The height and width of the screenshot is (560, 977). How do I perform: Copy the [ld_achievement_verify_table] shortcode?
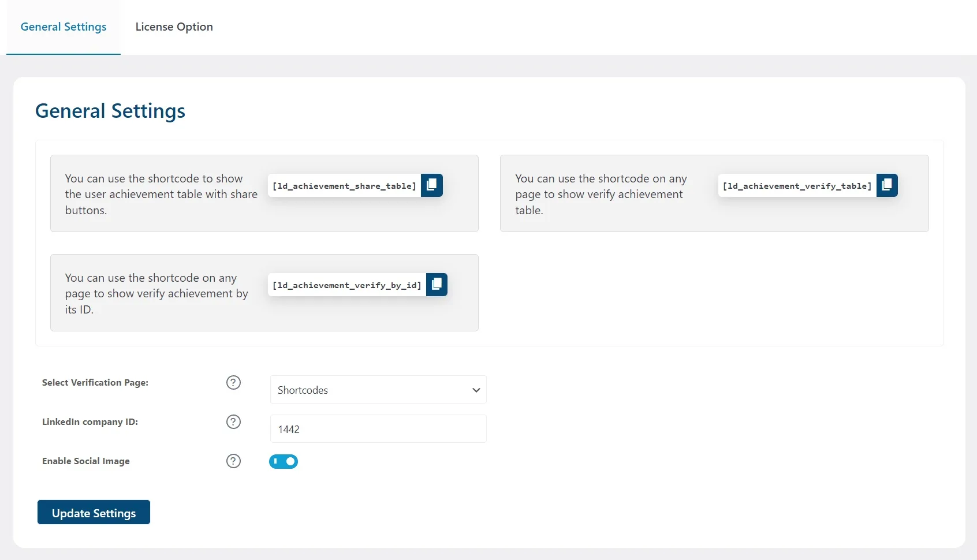click(887, 185)
